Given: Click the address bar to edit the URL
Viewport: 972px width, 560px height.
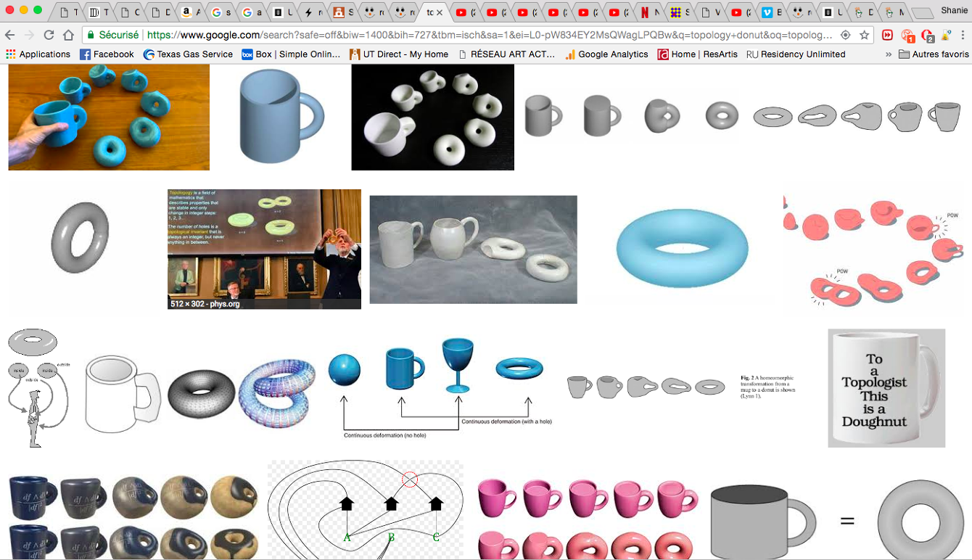Looking at the screenshot, I should pos(435,33).
